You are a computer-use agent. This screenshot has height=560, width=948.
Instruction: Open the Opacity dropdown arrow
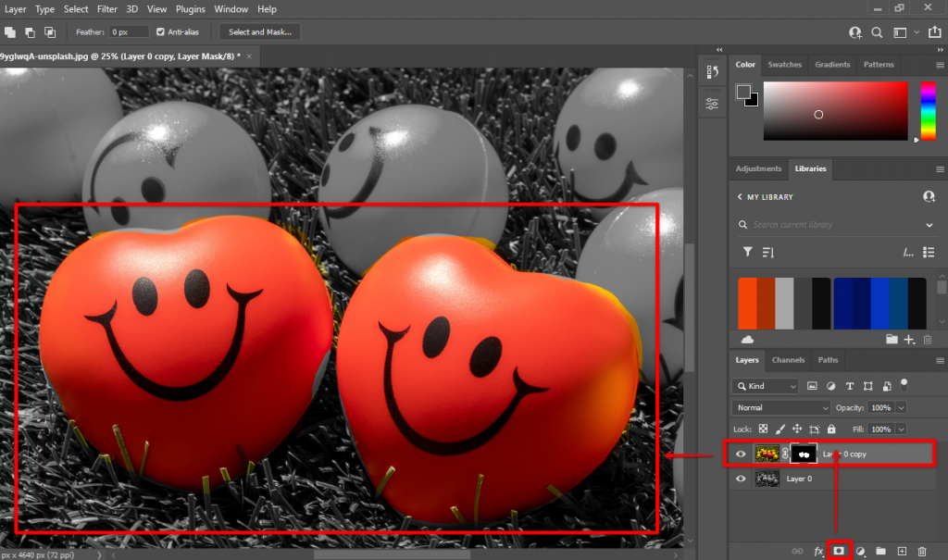(x=900, y=407)
